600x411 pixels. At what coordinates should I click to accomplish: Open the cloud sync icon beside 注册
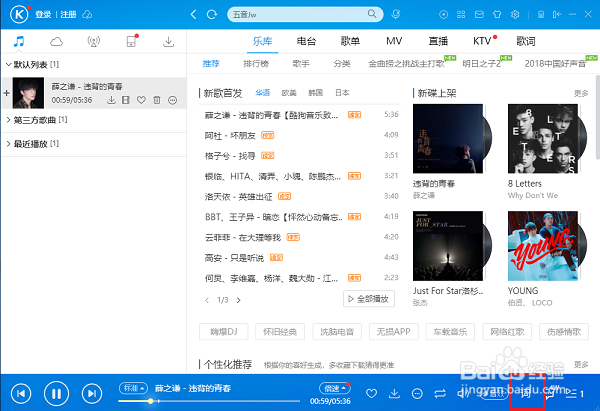[87, 15]
